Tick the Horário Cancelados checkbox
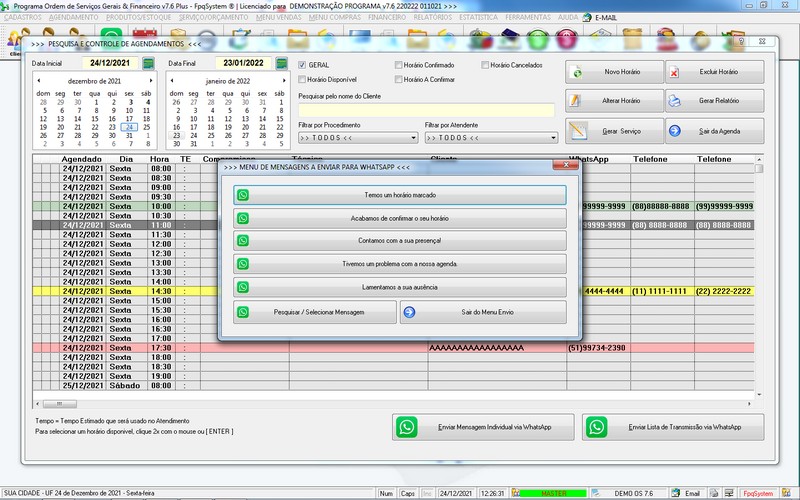 point(485,65)
